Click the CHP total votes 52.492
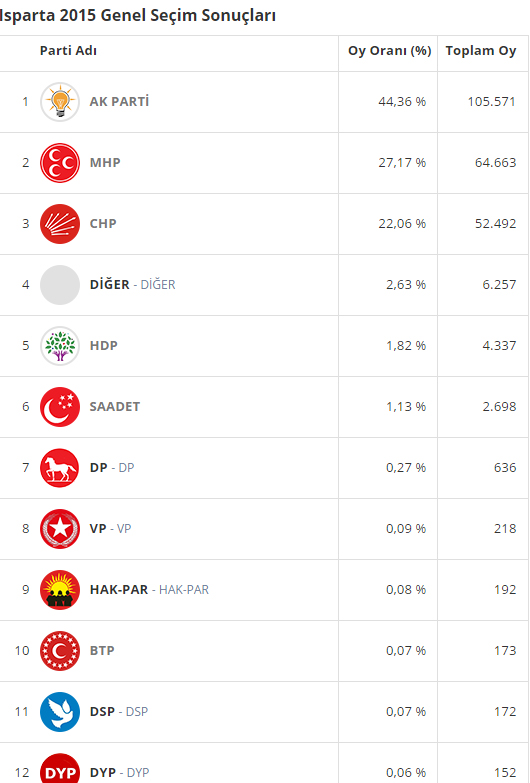Image resolution: width=530 pixels, height=783 pixels. tap(496, 224)
